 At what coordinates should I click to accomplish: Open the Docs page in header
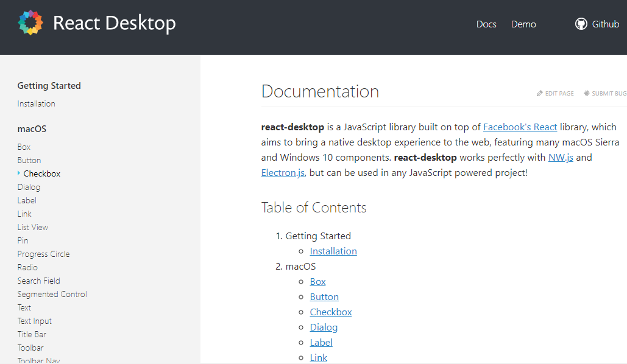click(486, 24)
